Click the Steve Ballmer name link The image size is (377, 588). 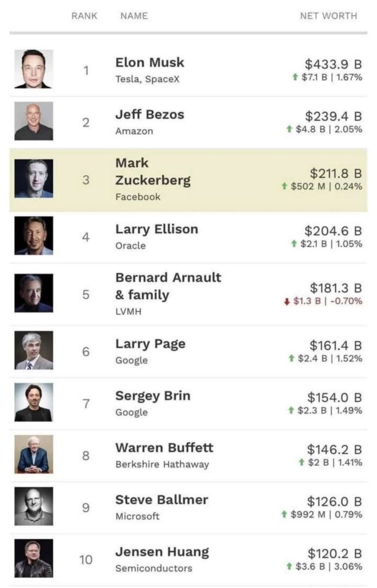(160, 500)
